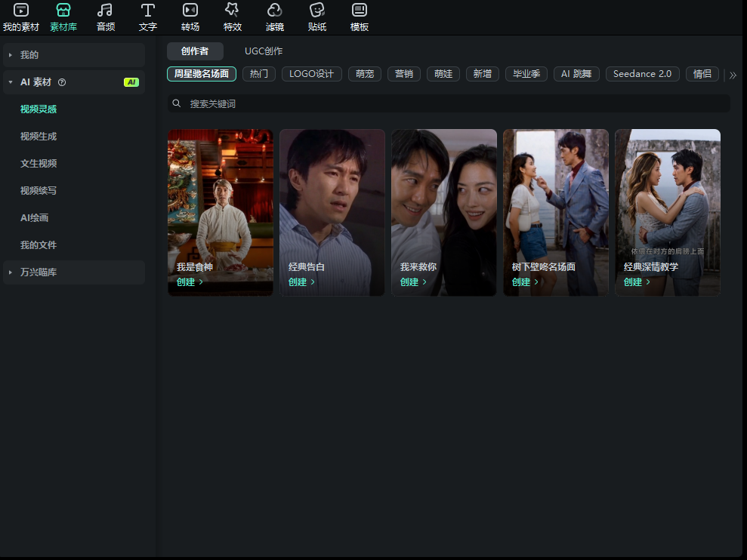The height and width of the screenshot is (560, 747).
Task: Switch to the UGC创作 tab
Action: [x=264, y=51]
